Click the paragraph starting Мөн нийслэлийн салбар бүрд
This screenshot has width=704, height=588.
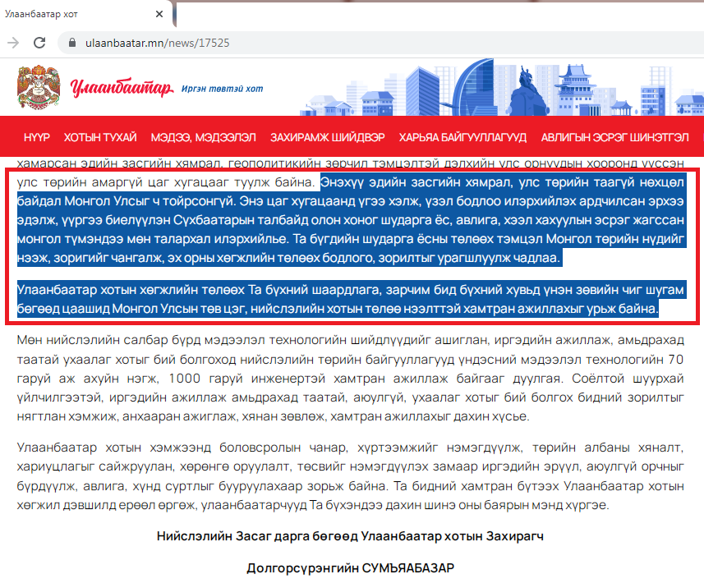(351, 378)
